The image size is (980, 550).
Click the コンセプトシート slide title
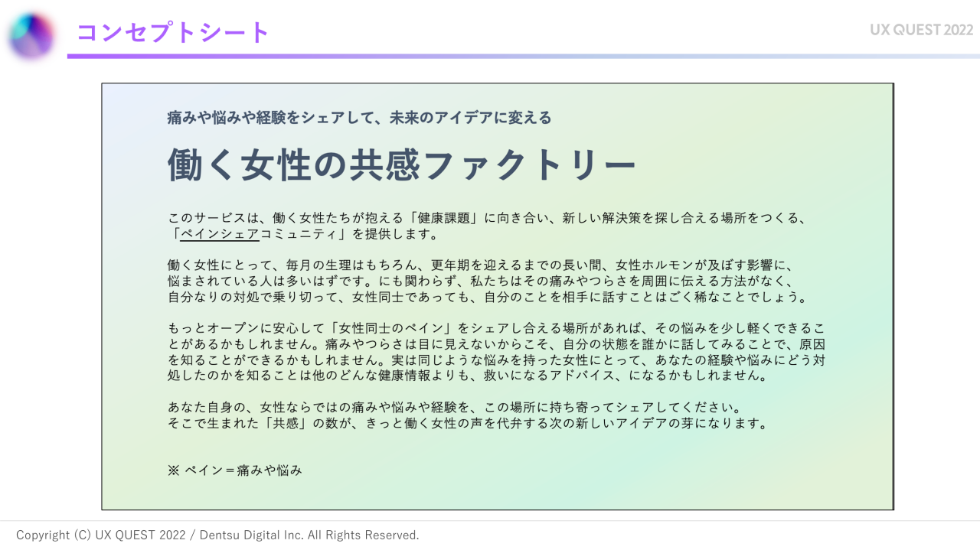pos(173,33)
